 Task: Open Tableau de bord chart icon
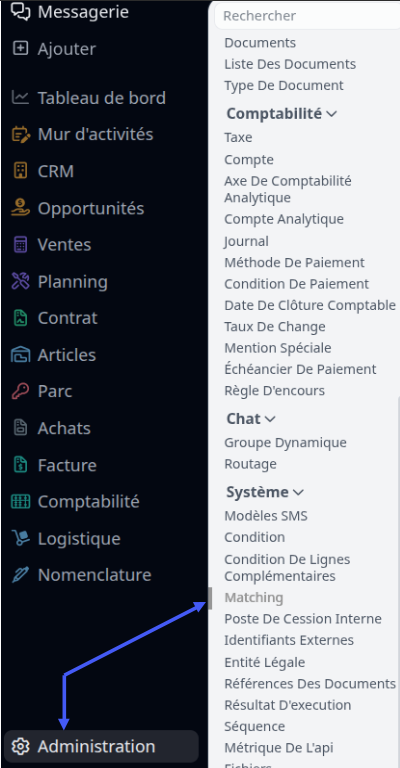(x=21, y=97)
